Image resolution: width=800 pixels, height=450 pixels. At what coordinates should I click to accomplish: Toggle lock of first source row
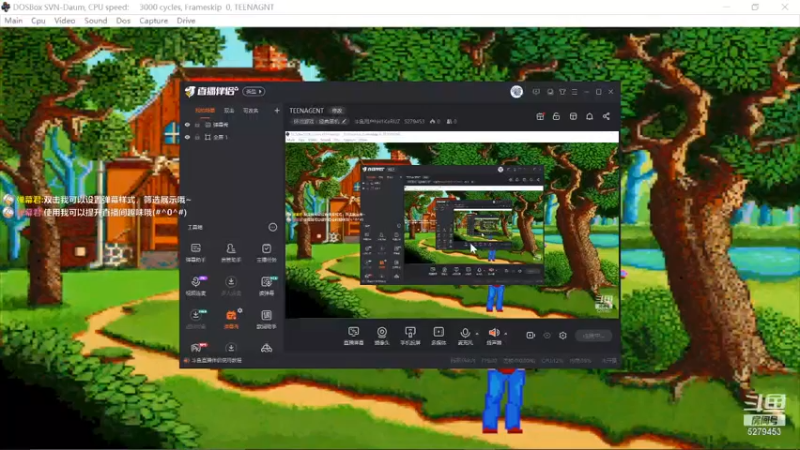[197, 124]
